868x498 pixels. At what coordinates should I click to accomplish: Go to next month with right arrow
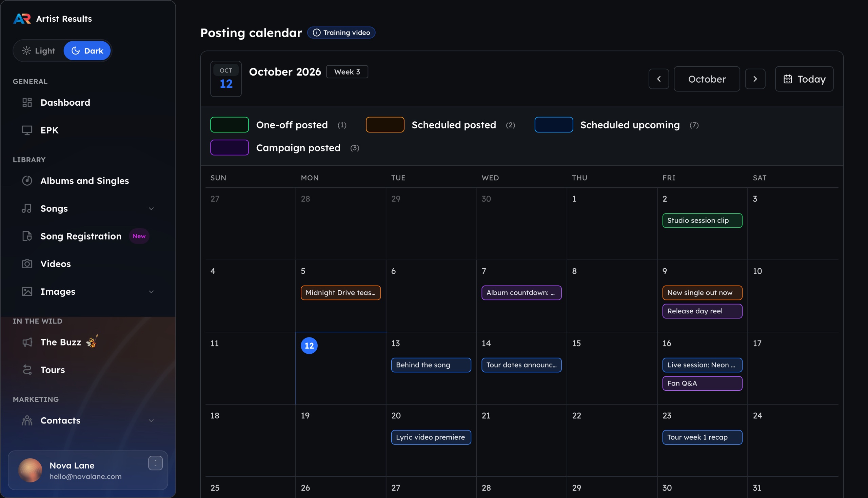755,79
